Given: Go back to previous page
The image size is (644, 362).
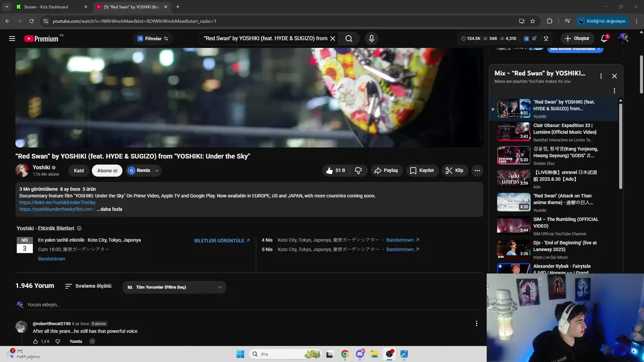Looking at the screenshot, I should click(x=7, y=21).
